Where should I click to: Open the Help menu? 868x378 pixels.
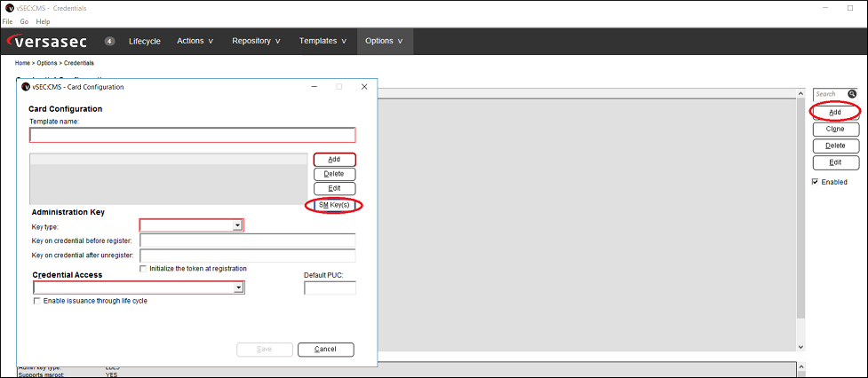tap(44, 21)
